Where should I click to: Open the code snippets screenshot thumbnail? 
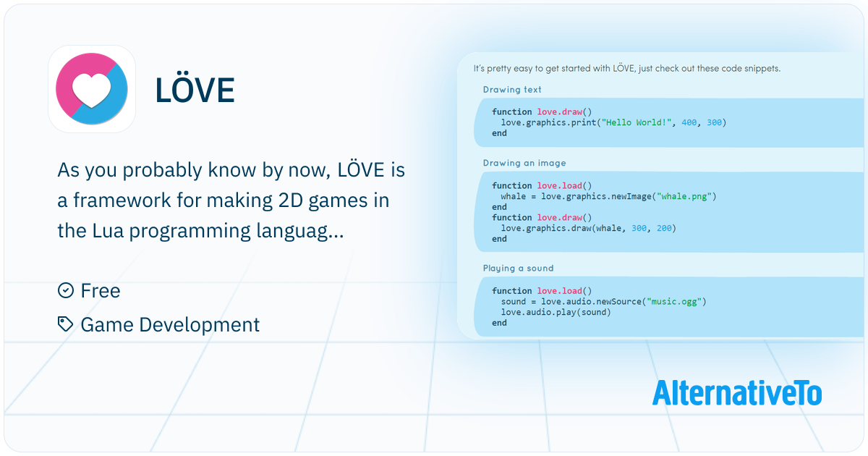pos(661,195)
